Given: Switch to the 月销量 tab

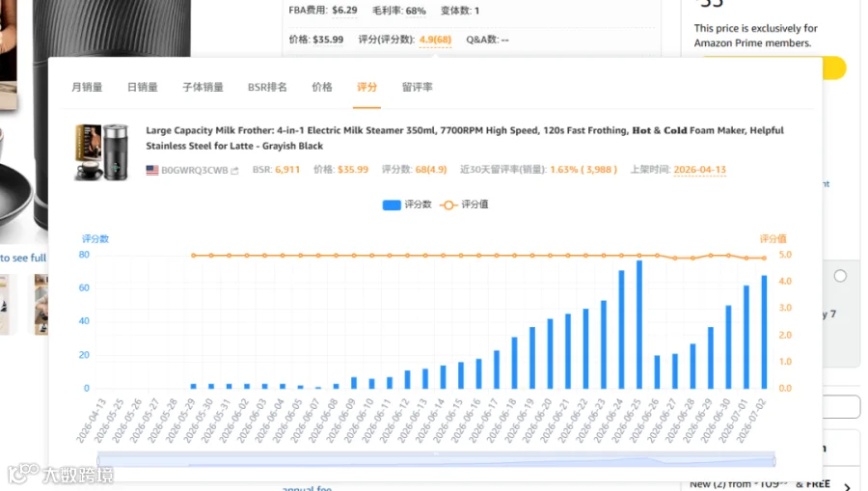Looking at the screenshot, I should point(87,87).
